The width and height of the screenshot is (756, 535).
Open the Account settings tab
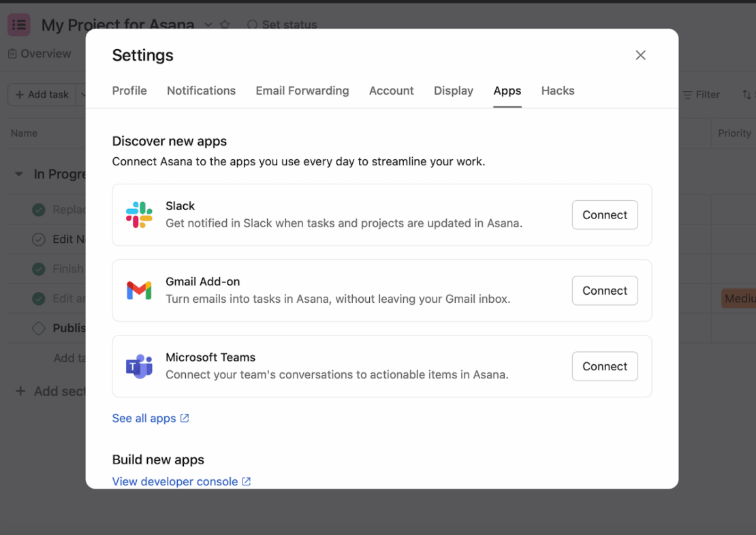391,91
